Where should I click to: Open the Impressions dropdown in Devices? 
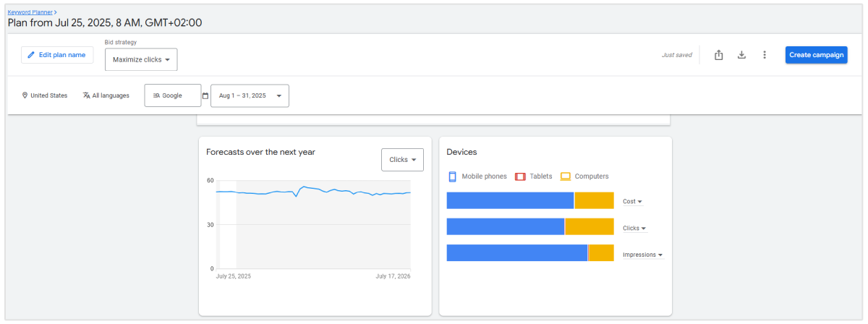(x=642, y=255)
